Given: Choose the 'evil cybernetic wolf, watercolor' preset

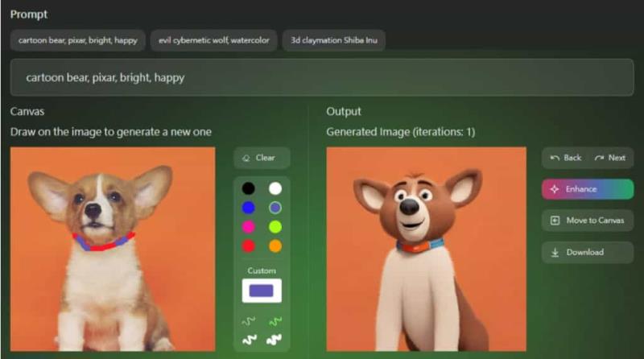Looking at the screenshot, I should (214, 40).
